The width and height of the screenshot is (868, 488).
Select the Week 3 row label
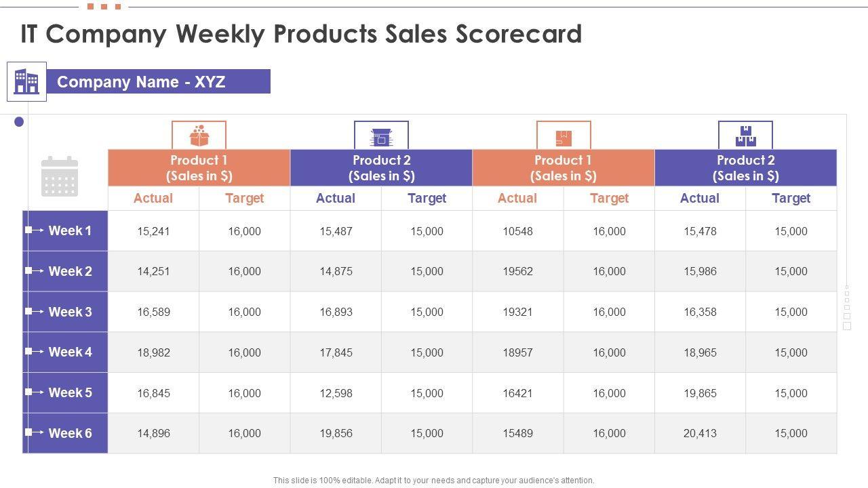[x=70, y=312]
